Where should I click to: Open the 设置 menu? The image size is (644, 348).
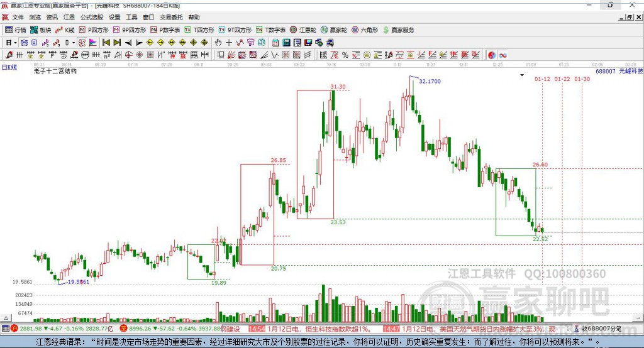click(x=114, y=17)
